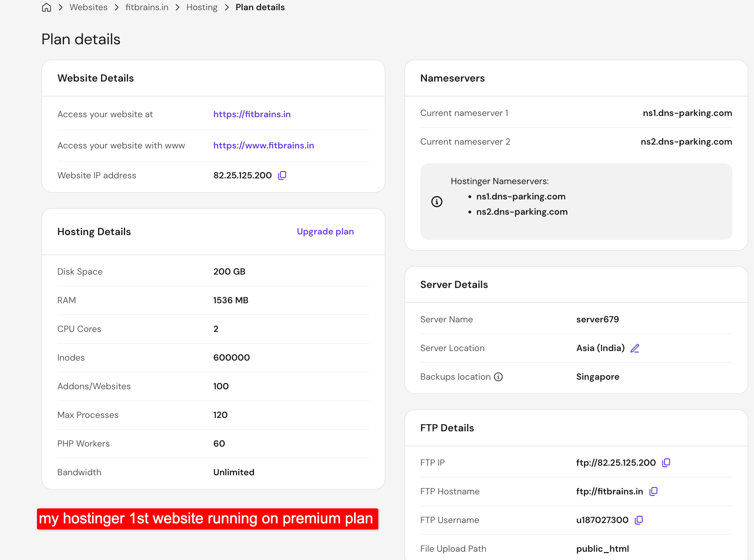This screenshot has width=754, height=560.
Task: Navigate to the Hosting breadcrumb
Action: [x=202, y=7]
